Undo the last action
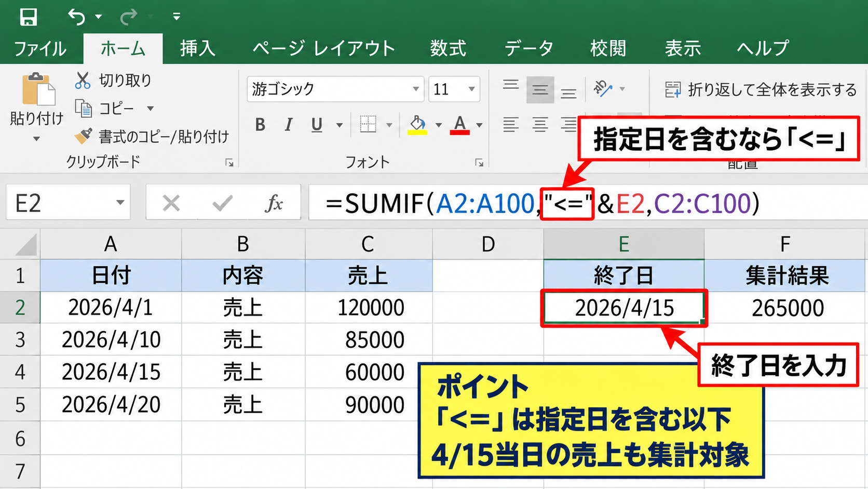The height and width of the screenshot is (489, 868). 77,17
